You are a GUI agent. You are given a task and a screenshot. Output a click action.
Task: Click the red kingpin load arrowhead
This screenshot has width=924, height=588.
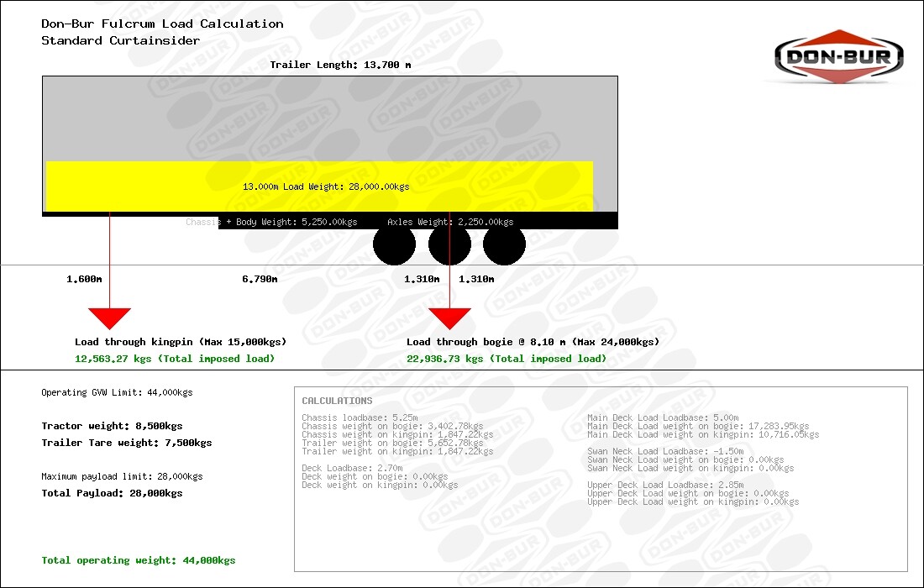point(109,318)
